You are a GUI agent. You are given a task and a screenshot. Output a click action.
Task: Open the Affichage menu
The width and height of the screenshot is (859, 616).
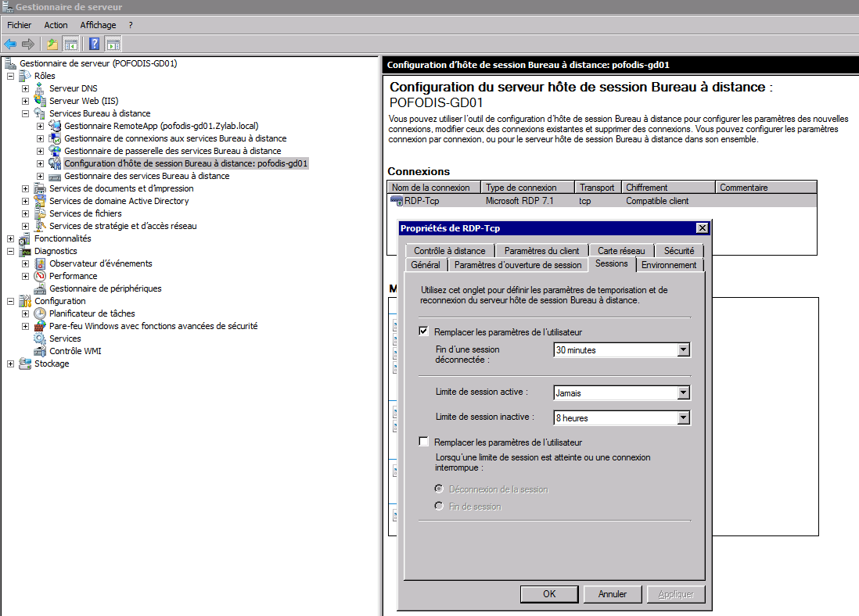point(98,25)
